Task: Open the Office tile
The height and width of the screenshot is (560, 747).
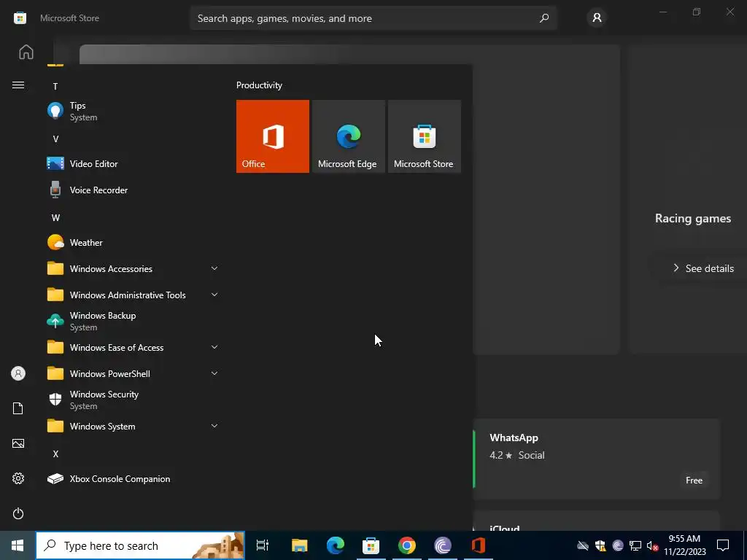Action: 273,136
